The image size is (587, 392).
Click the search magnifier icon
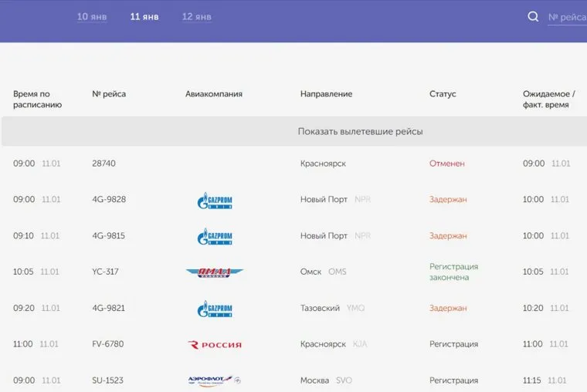pyautogui.click(x=533, y=17)
